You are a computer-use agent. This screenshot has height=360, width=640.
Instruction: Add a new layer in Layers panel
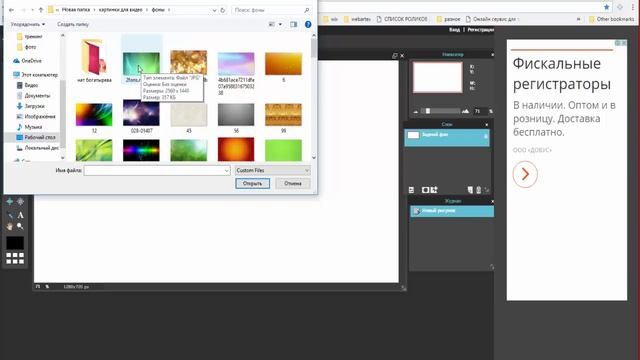tap(470, 190)
